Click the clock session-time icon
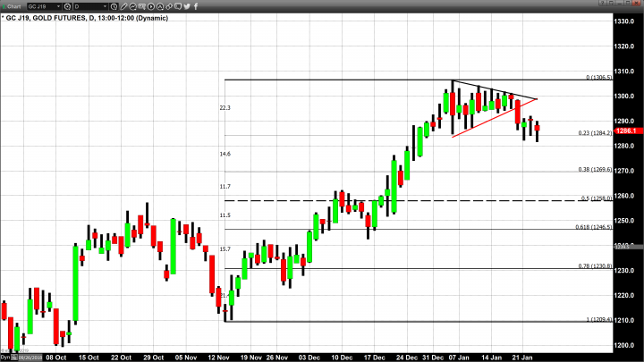Image resolution: width=644 pixels, height=362 pixels. point(114,6)
